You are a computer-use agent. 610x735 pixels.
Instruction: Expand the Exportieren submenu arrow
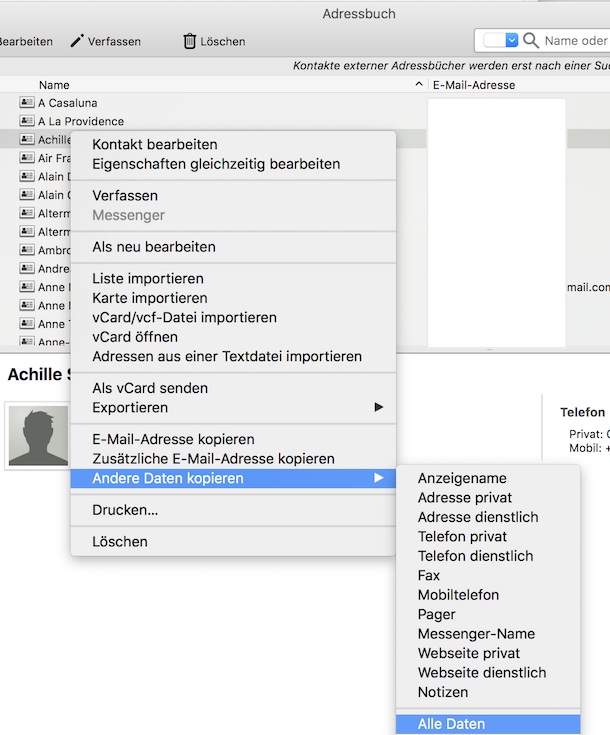[379, 408]
